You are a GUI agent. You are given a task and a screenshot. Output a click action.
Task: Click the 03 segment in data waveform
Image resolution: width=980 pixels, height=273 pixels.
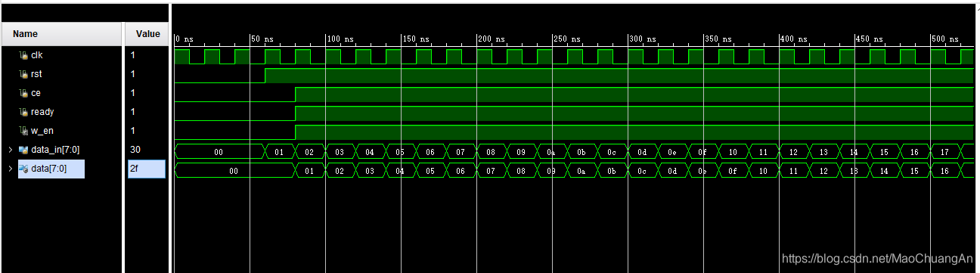pyautogui.click(x=370, y=171)
